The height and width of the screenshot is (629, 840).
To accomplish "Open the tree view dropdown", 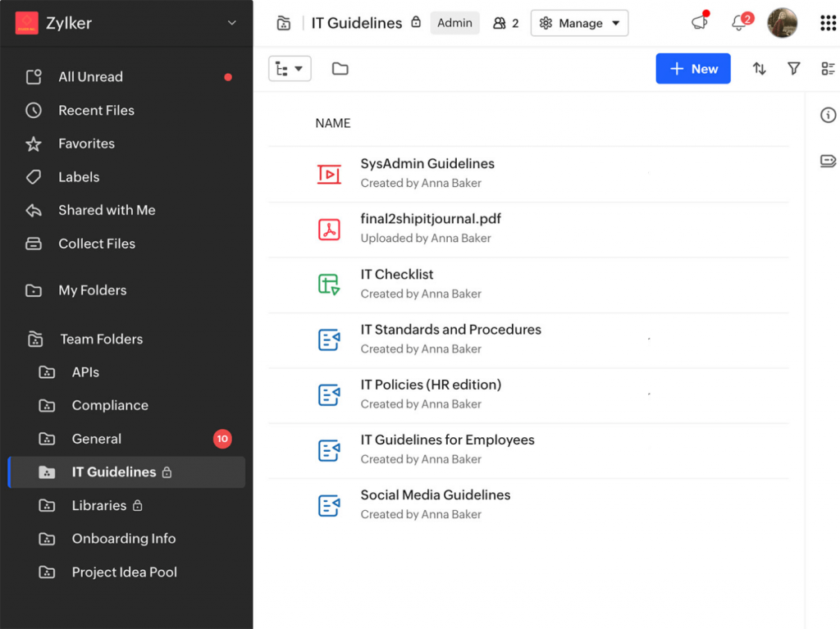I will tap(290, 69).
